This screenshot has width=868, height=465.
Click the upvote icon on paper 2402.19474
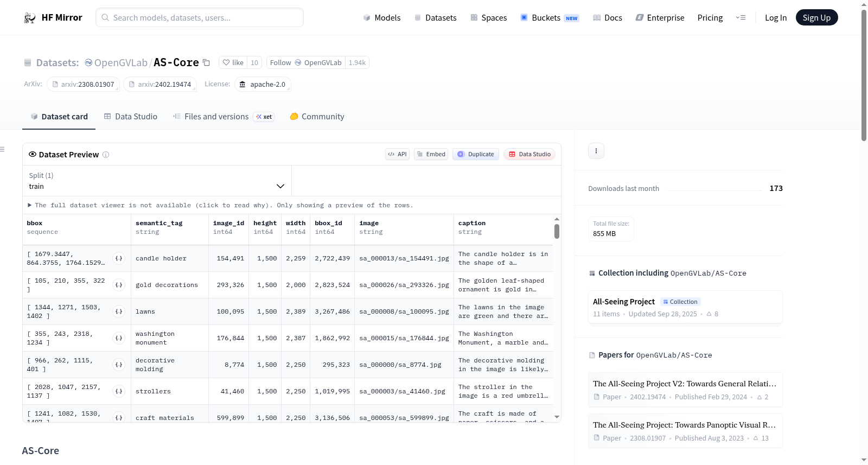759,397
